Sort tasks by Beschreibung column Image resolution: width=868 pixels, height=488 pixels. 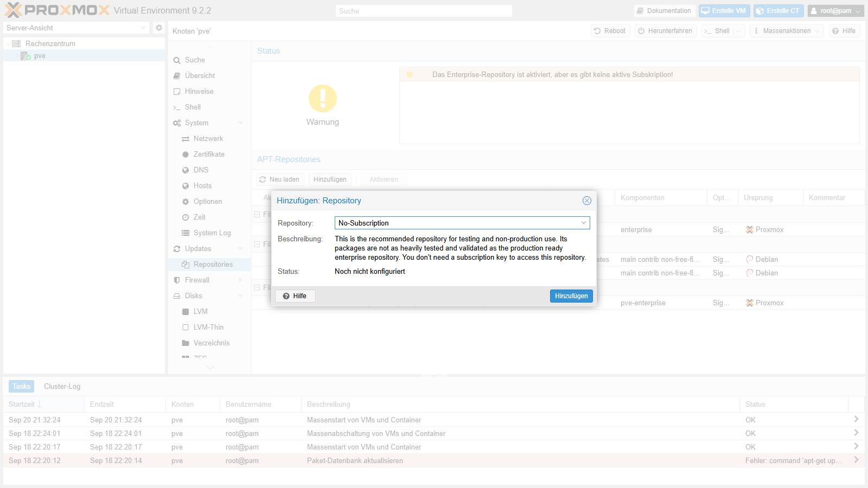pos(520,404)
